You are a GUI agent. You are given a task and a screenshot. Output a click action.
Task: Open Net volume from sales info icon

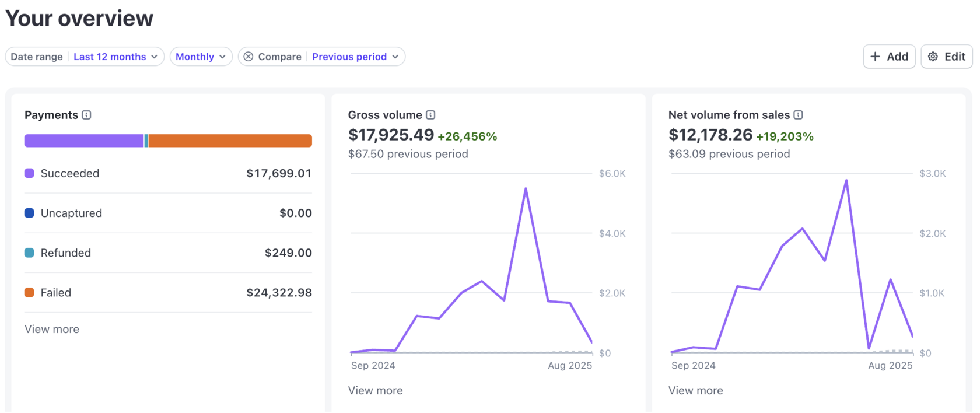tap(798, 115)
